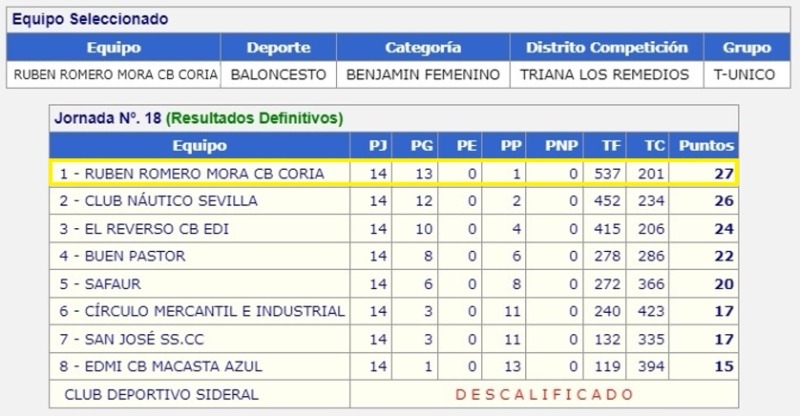Click the Resultados Definitivos label

255,118
